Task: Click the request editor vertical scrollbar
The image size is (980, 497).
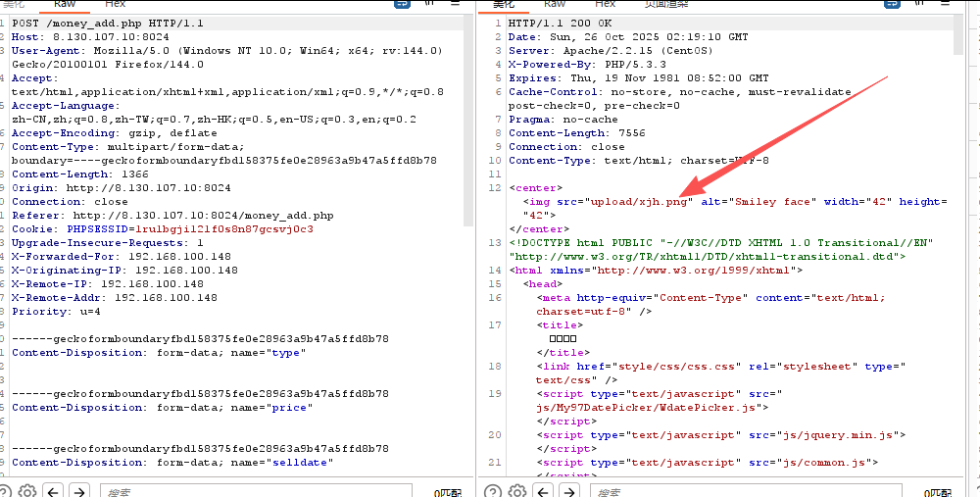Action: click(x=468, y=119)
